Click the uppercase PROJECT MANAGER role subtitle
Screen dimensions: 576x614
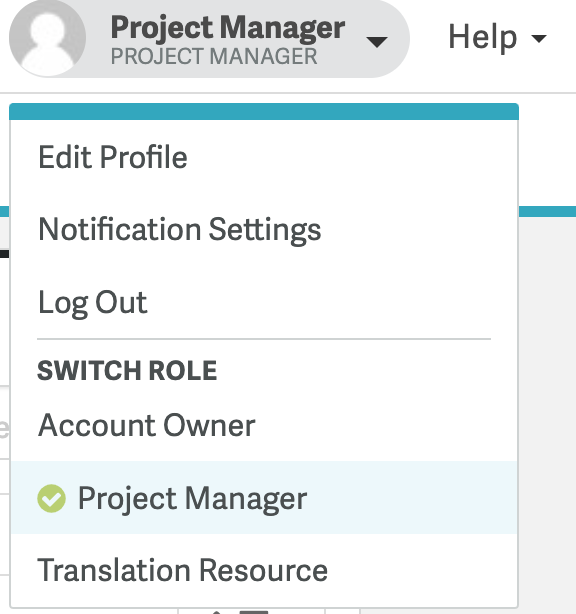point(214,56)
